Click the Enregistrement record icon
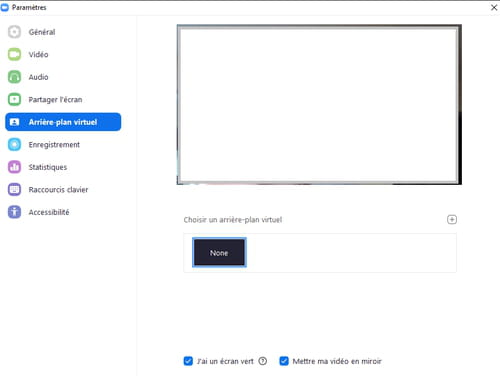Image resolution: width=500 pixels, height=376 pixels. click(x=14, y=144)
